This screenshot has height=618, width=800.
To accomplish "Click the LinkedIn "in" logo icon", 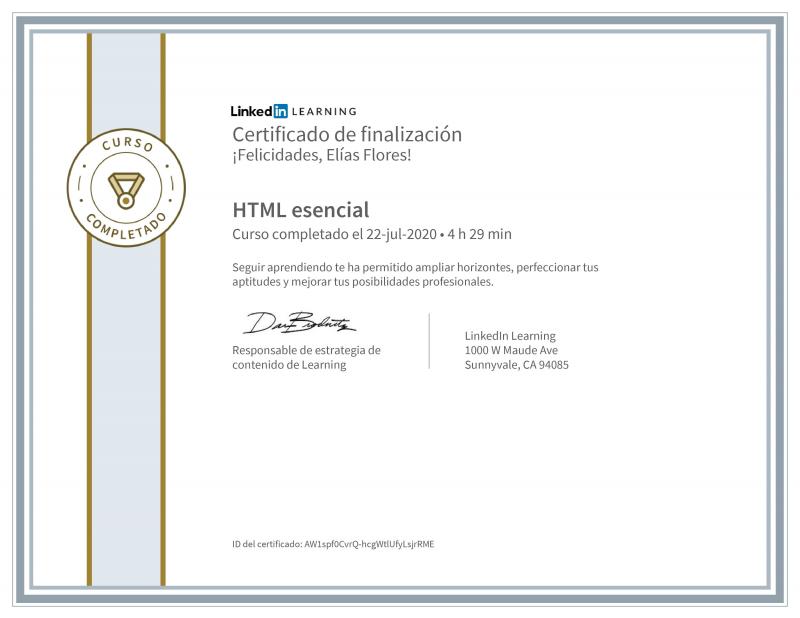I will click(280, 111).
